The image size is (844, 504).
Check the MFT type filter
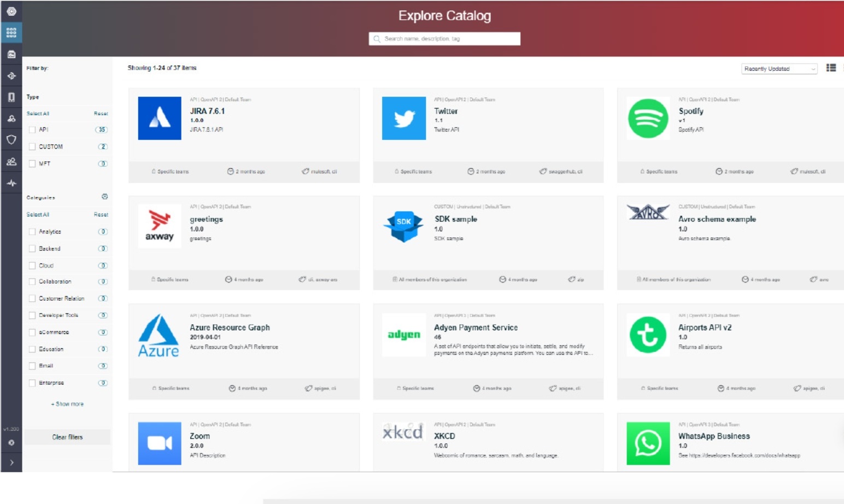32,163
